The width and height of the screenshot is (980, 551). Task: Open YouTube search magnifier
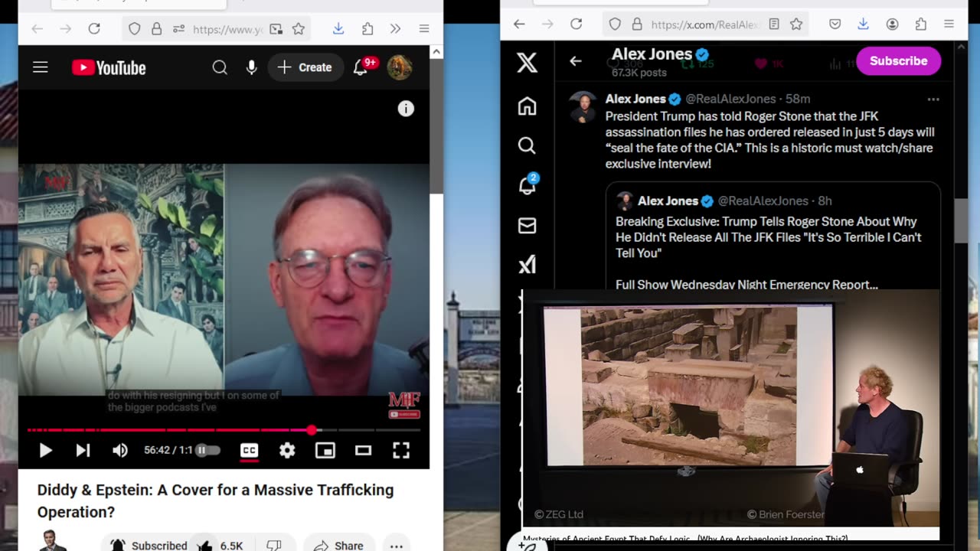pos(220,67)
